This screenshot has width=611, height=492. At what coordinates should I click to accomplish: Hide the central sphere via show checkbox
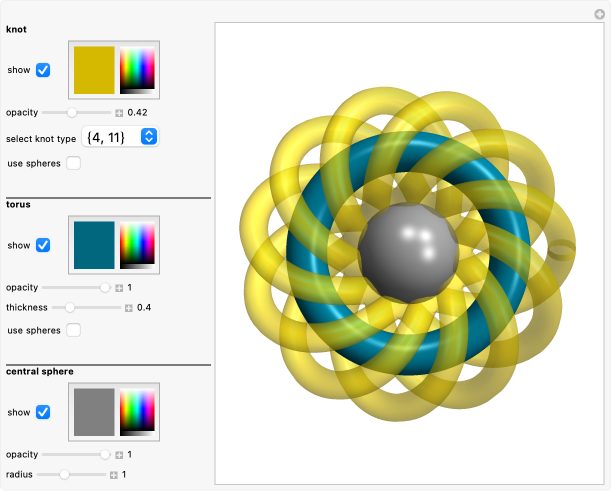(43, 412)
